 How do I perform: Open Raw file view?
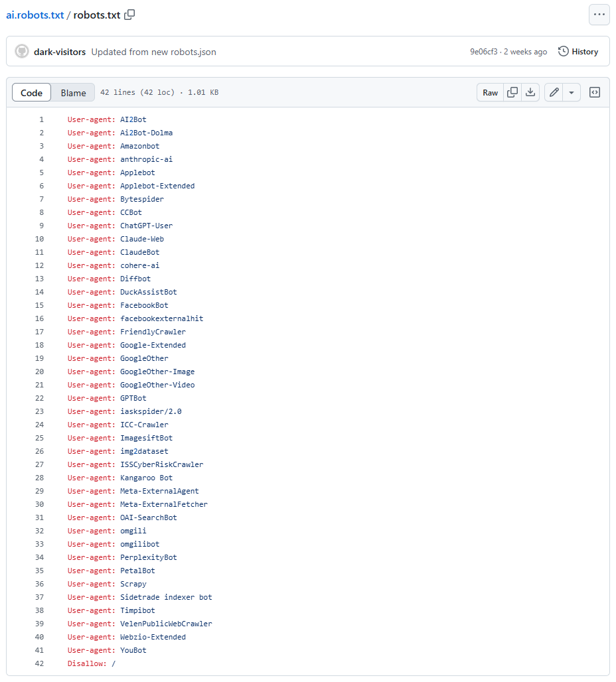(x=490, y=92)
